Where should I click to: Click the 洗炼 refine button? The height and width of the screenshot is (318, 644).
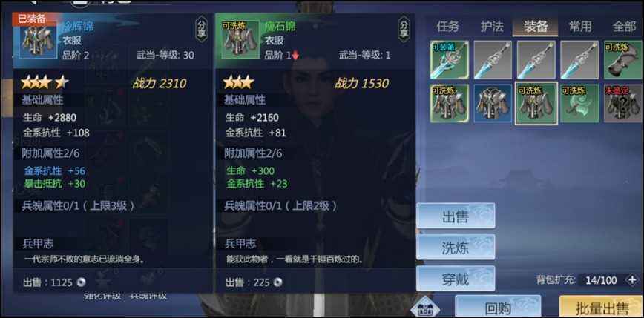point(456,248)
